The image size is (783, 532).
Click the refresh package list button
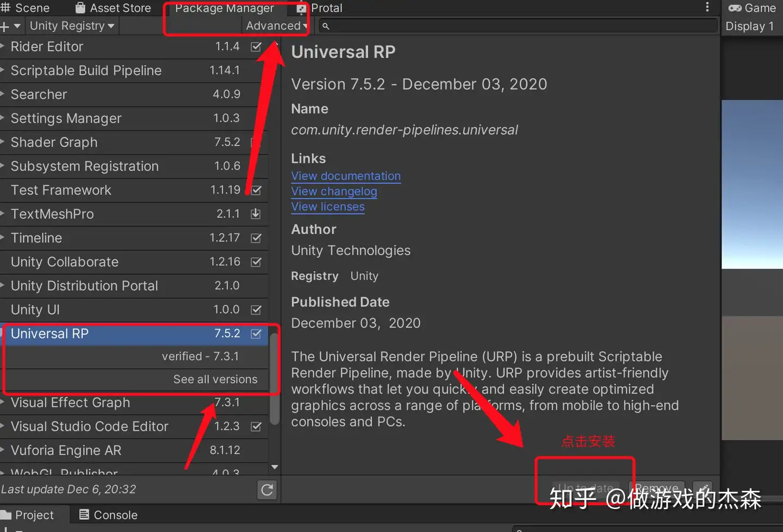tap(267, 490)
